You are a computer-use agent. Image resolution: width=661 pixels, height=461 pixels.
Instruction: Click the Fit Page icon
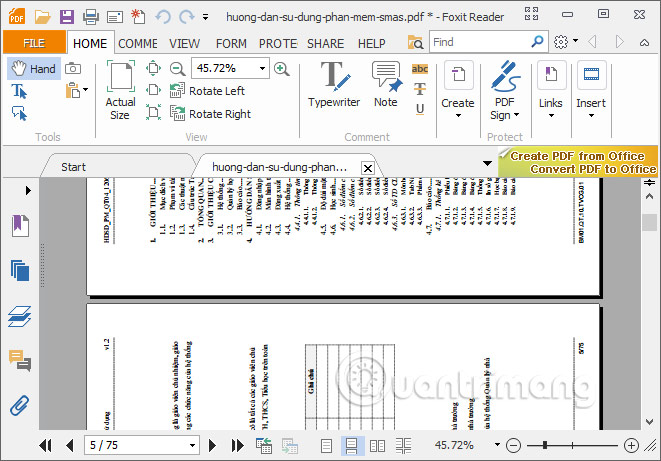coord(153,68)
